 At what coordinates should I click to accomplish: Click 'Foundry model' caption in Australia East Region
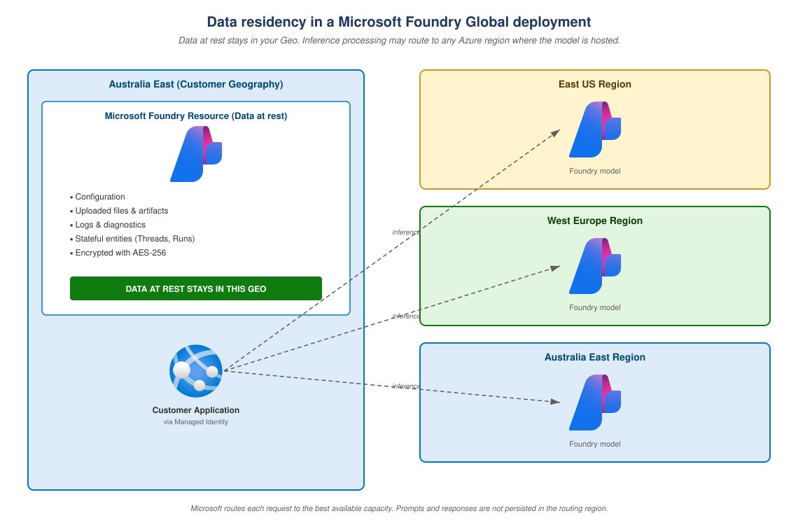[595, 444]
